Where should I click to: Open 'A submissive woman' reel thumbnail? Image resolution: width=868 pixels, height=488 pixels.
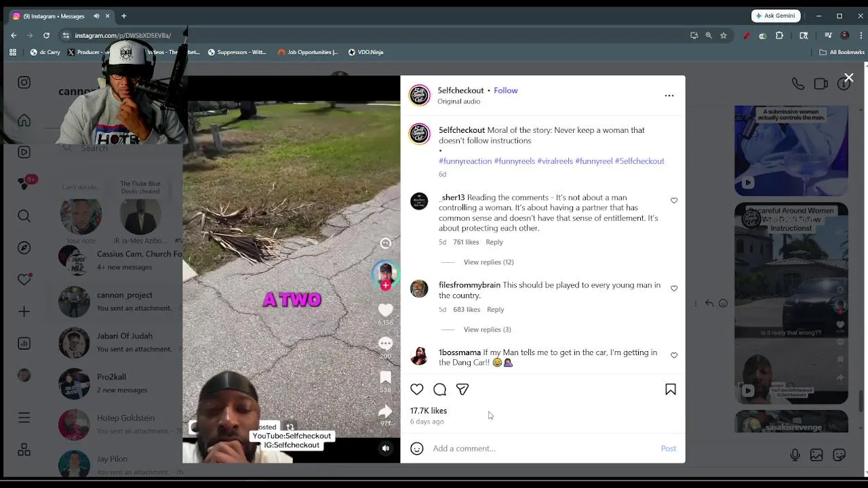pyautogui.click(x=791, y=150)
